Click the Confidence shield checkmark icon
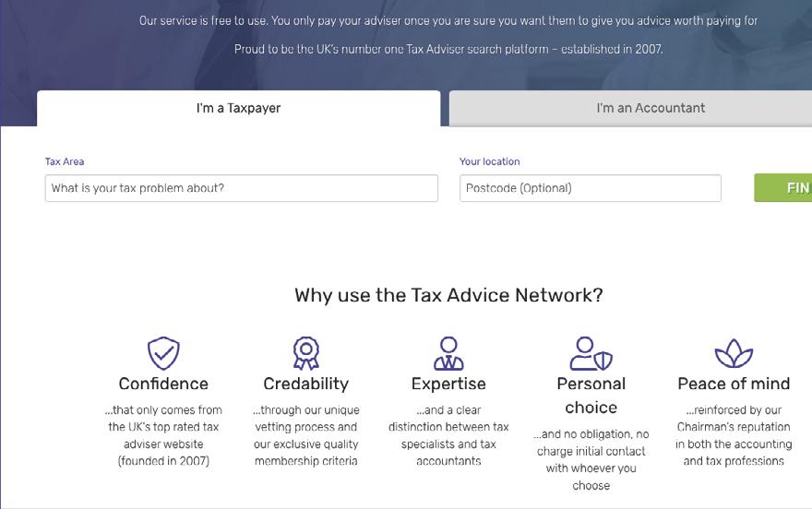 click(163, 353)
